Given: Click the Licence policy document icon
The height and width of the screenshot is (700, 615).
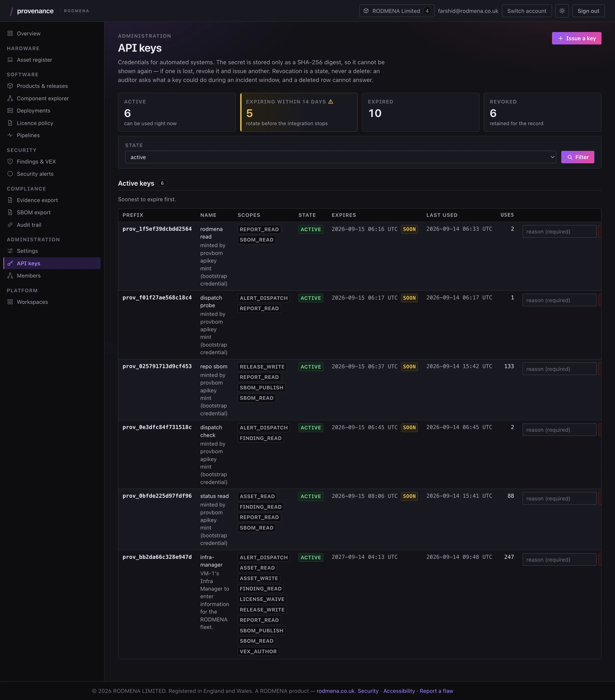Looking at the screenshot, I should 10,123.
